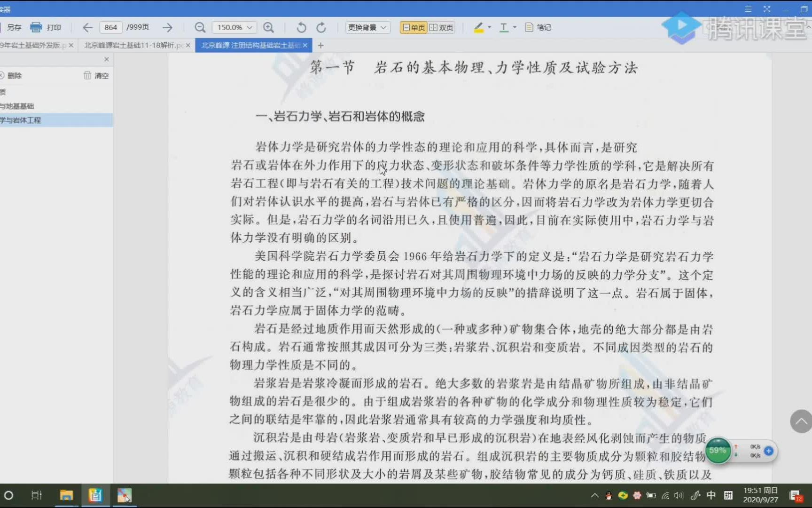812x508 pixels.
Task: Open File Explorer from the taskbar
Action: (x=66, y=495)
